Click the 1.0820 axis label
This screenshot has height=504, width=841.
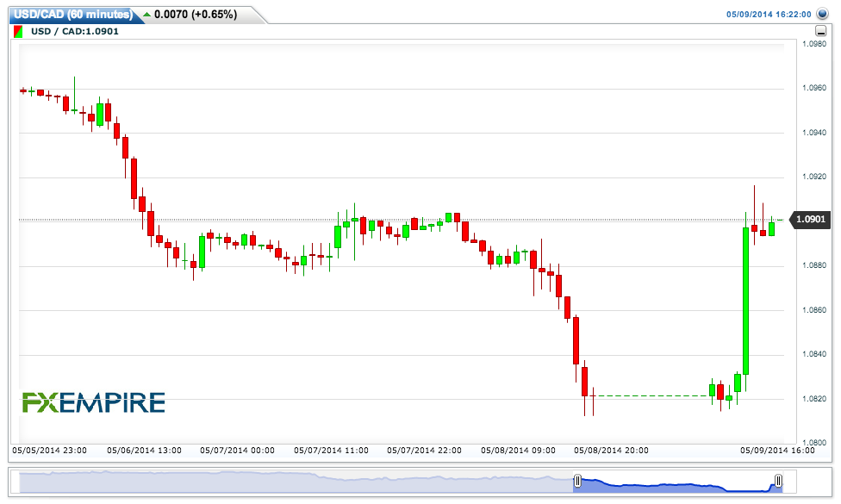814,398
